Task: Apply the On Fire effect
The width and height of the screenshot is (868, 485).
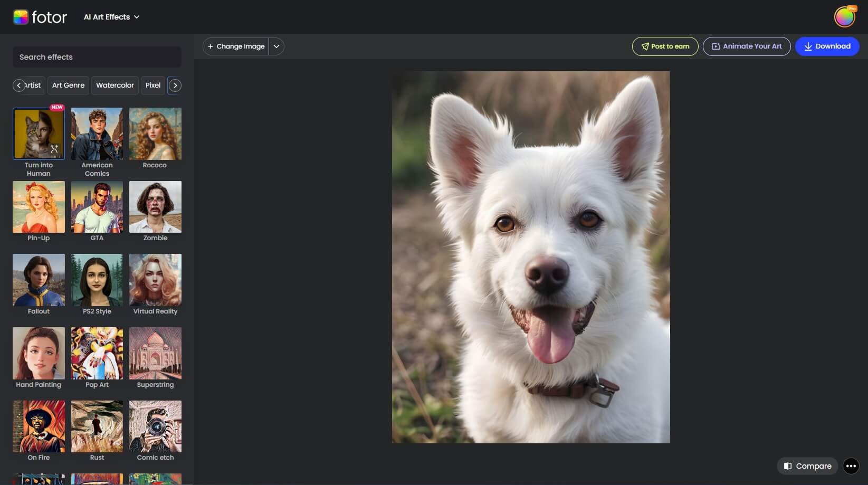Action: [x=39, y=426]
